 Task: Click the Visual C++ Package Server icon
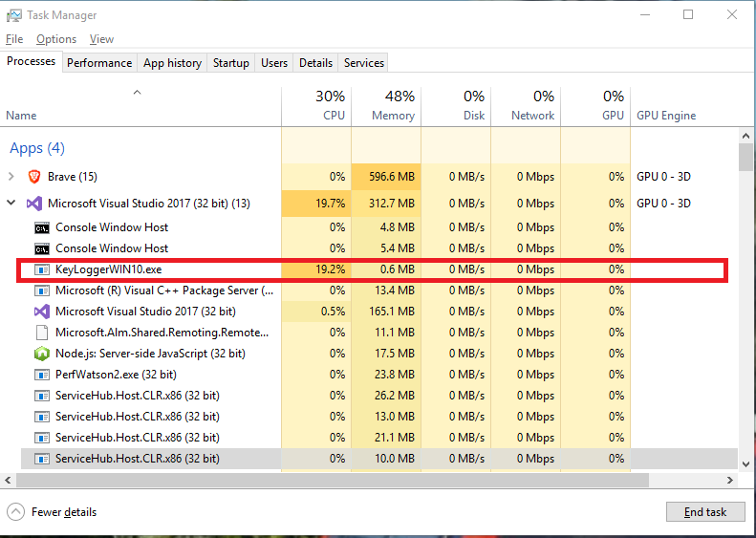point(42,291)
